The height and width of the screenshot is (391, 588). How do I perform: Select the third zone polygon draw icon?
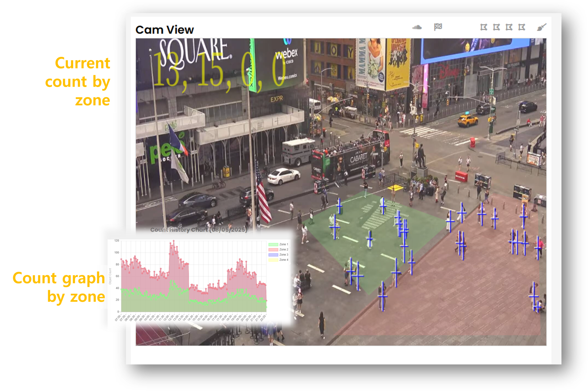tap(509, 27)
